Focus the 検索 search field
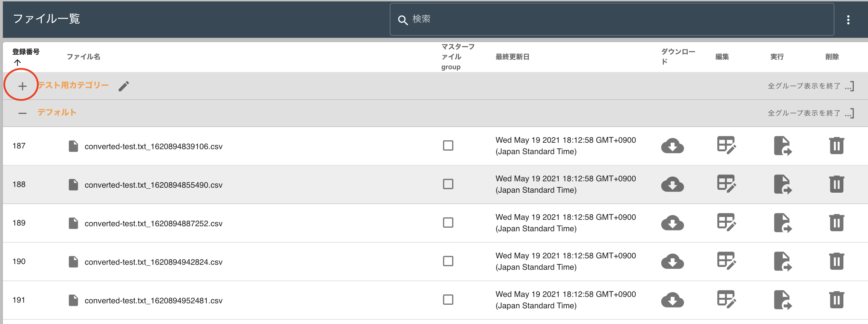This screenshot has width=868, height=324. pyautogui.click(x=612, y=19)
